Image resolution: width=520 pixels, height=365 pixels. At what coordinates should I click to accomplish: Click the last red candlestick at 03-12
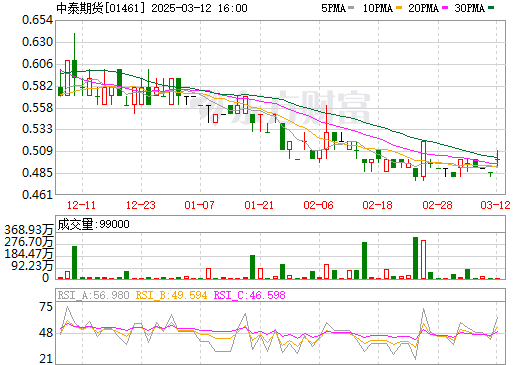[x=497, y=158]
